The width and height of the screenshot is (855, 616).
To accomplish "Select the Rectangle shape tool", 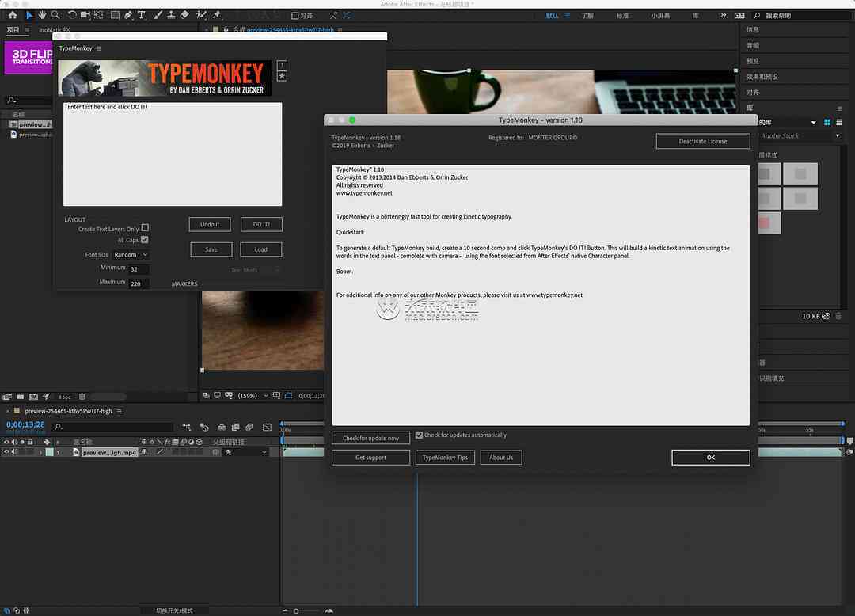I will (115, 15).
